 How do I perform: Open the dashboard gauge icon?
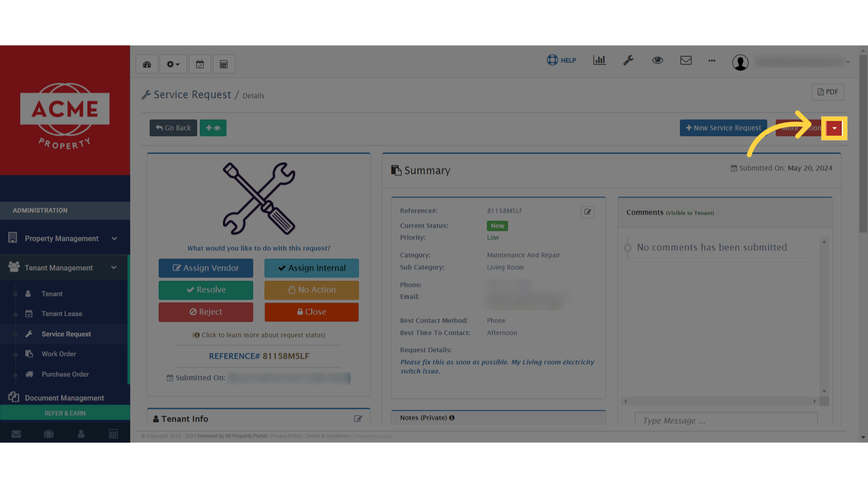click(x=147, y=64)
